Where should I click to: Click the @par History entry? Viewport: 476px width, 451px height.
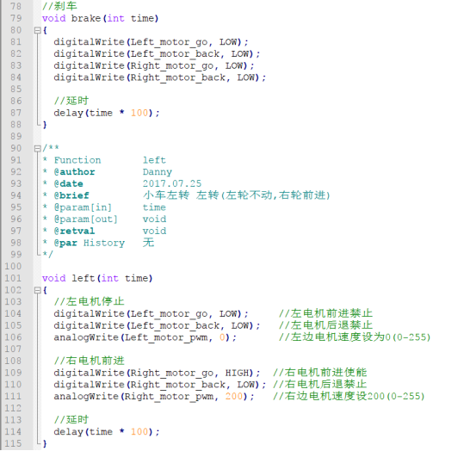click(x=90, y=243)
